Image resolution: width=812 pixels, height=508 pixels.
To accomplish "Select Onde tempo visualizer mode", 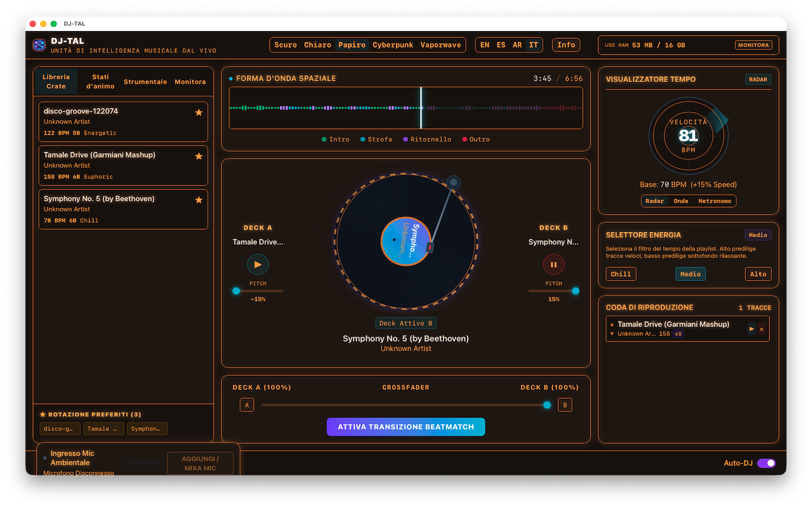I will [x=681, y=201].
